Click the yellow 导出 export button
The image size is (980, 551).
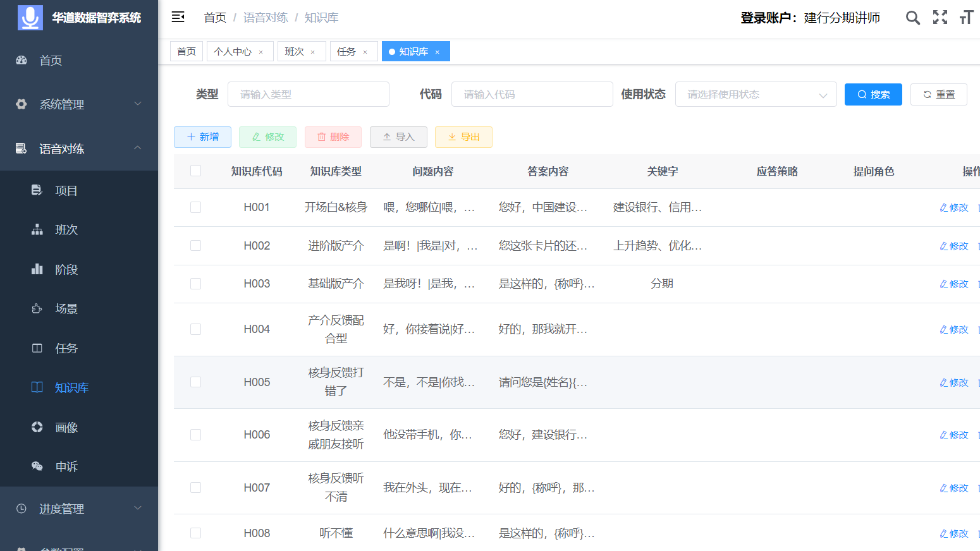pyautogui.click(x=463, y=137)
